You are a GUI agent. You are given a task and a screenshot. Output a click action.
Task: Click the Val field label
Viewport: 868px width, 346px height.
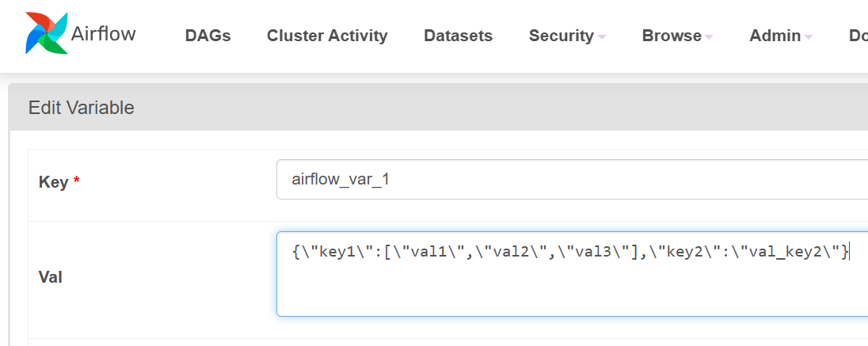pos(50,277)
